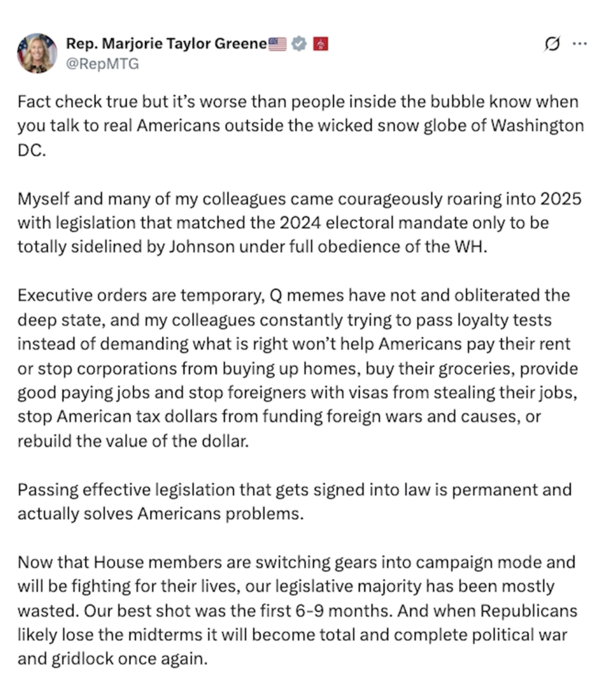
Task: Click the Rep. Marjorie Taylor Greene display name
Action: (x=166, y=44)
